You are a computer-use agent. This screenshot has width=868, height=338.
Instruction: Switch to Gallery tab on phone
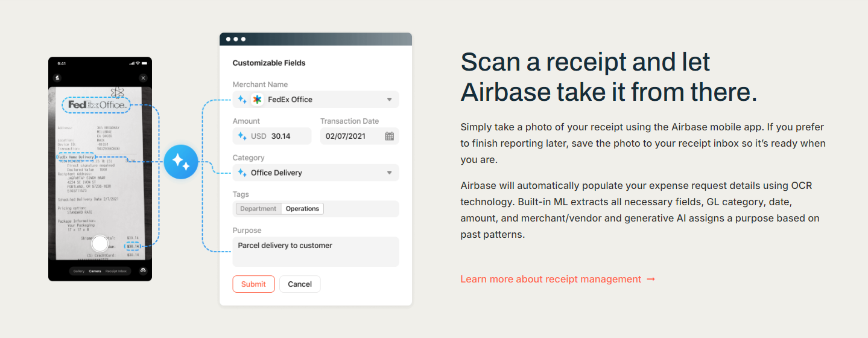(x=79, y=272)
